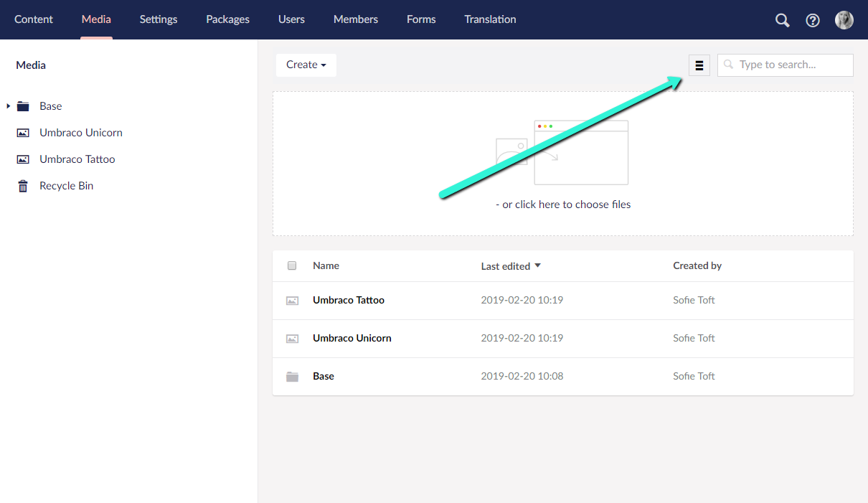Expand the Base folder tree arrow

8,106
